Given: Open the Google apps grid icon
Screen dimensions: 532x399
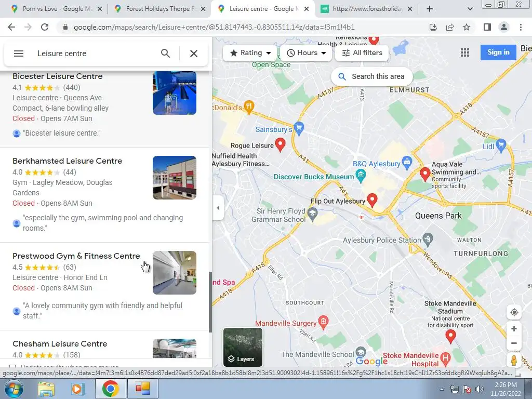Looking at the screenshot, I should [465, 52].
